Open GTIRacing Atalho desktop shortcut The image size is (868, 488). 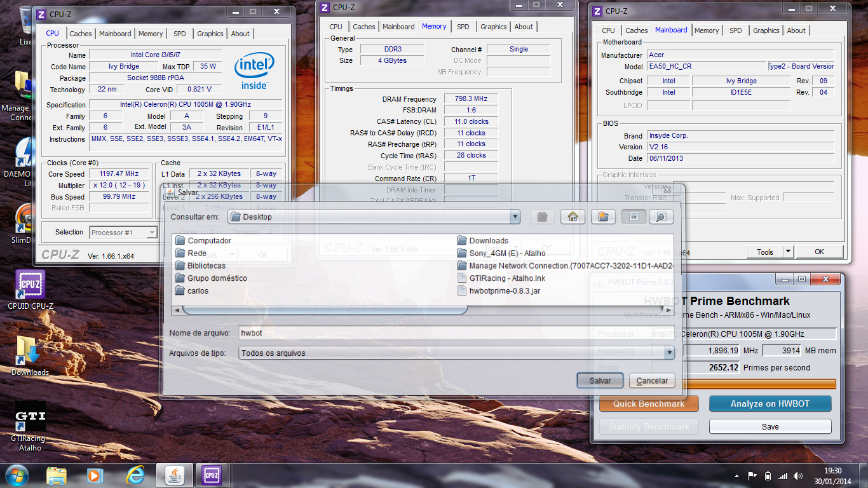[30, 426]
